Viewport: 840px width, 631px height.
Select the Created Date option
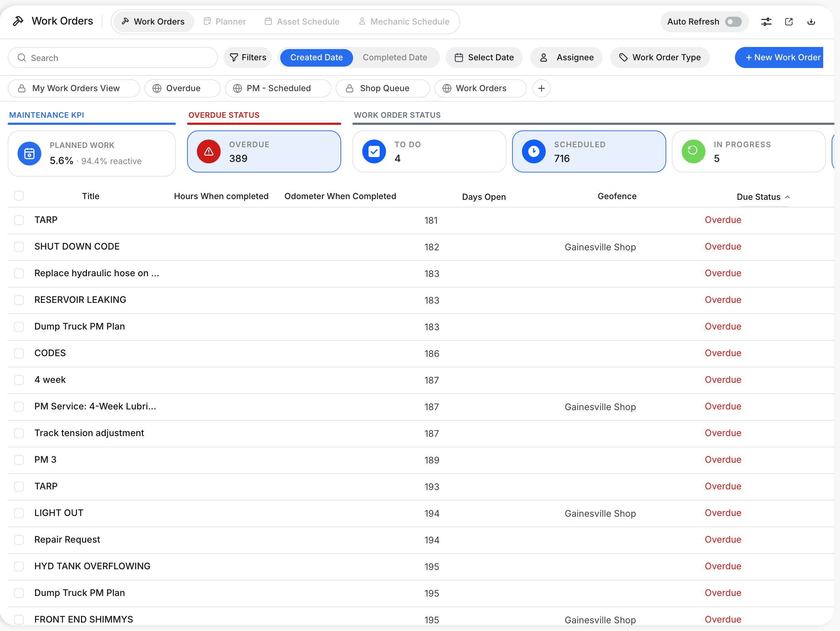click(316, 57)
